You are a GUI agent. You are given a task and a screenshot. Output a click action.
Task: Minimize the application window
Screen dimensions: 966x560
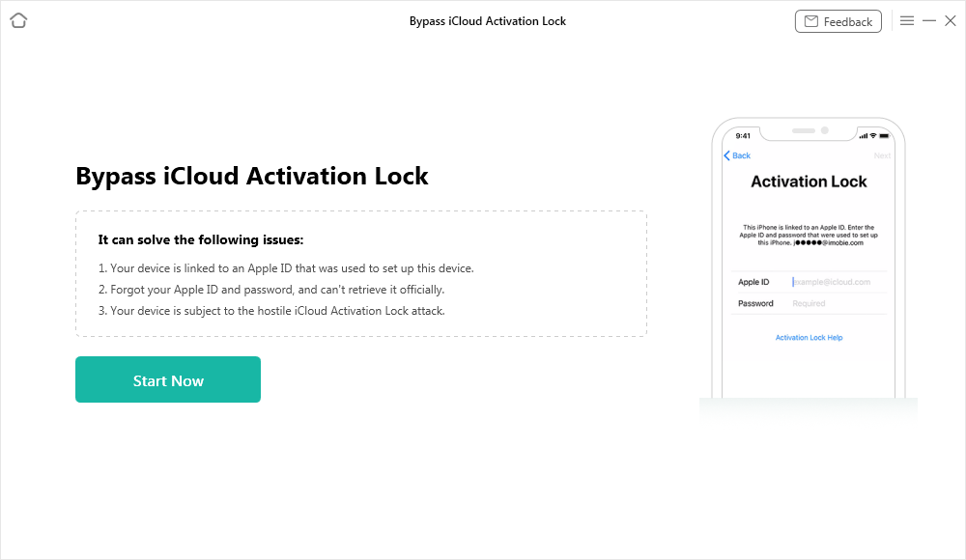(x=929, y=20)
